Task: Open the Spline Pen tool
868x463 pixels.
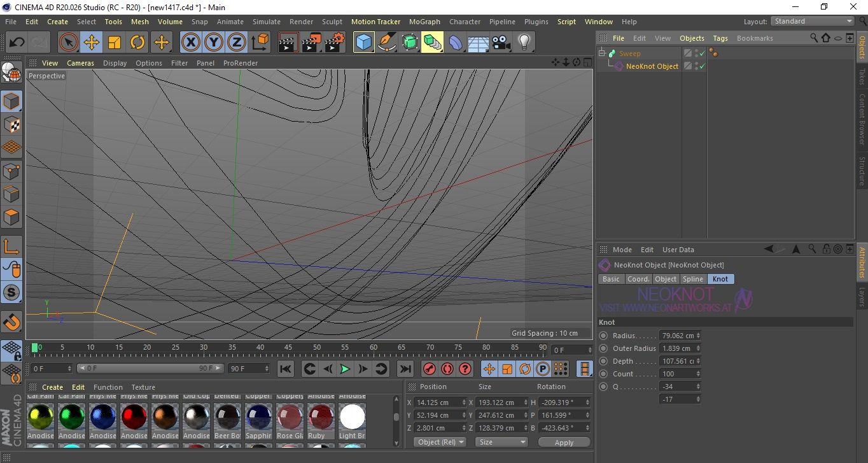Action: [386, 43]
